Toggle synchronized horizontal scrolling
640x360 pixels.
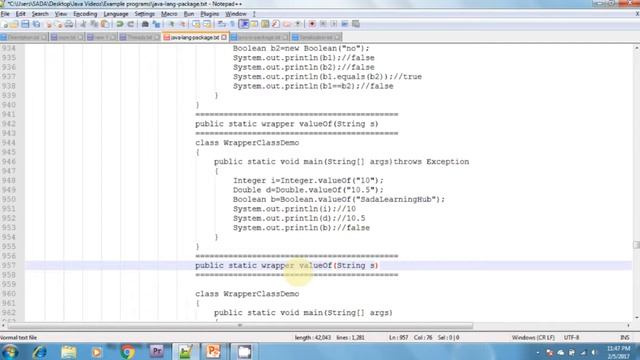207,24
